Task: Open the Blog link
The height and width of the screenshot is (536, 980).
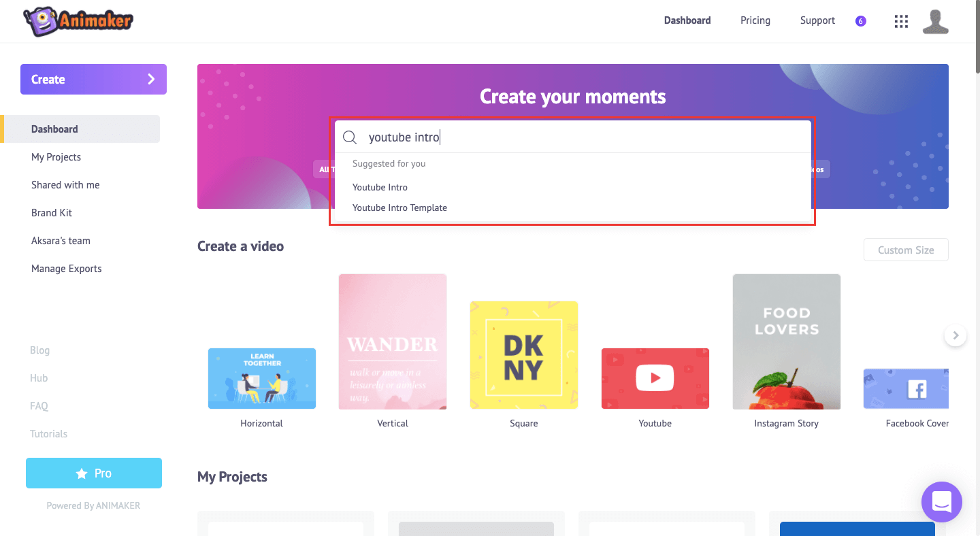Action: (39, 350)
